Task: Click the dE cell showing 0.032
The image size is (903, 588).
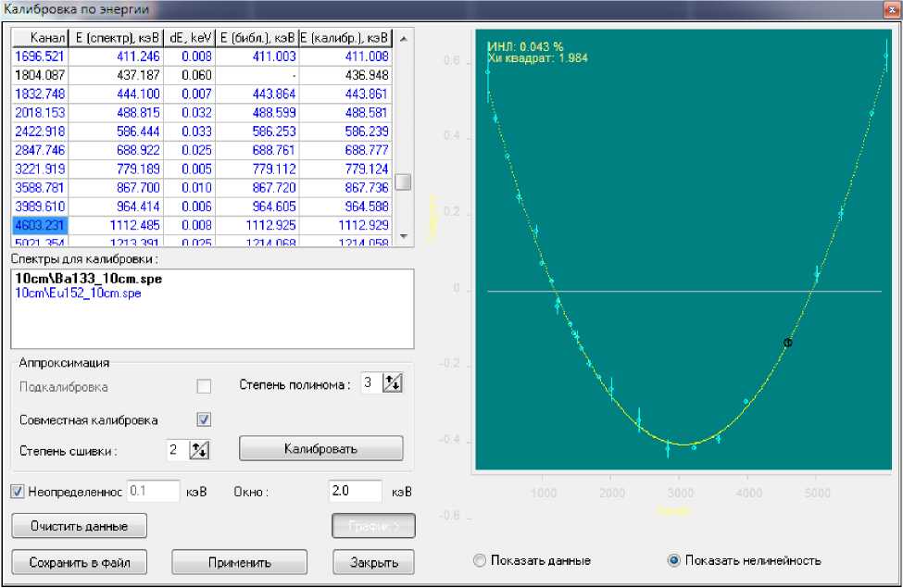Action: pyautogui.click(x=190, y=113)
